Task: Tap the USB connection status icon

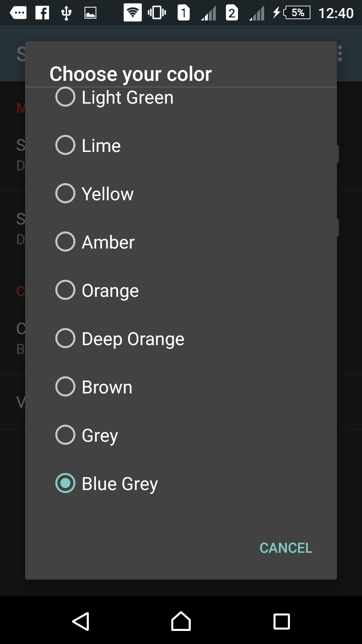Action: click(x=66, y=13)
